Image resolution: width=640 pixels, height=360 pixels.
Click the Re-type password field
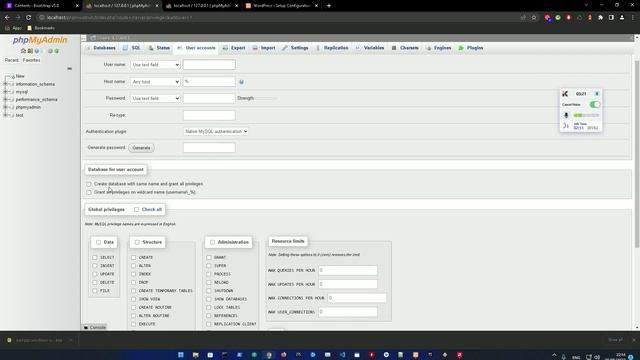click(209, 116)
